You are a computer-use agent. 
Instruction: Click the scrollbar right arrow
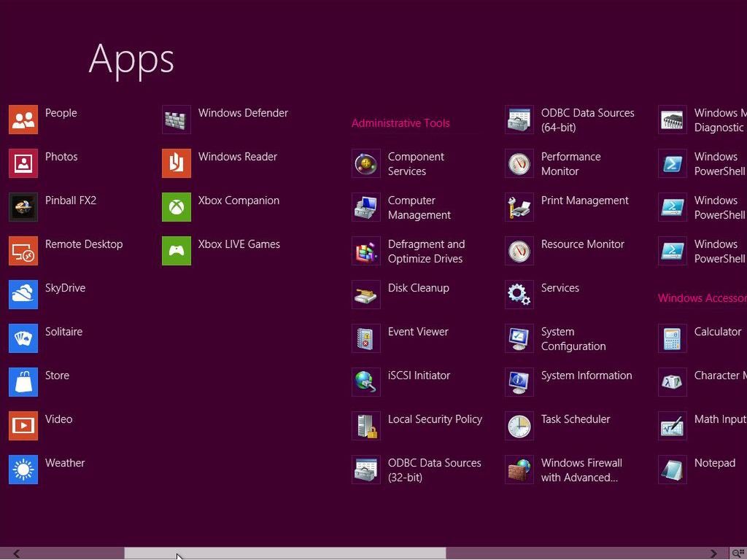tap(713, 553)
